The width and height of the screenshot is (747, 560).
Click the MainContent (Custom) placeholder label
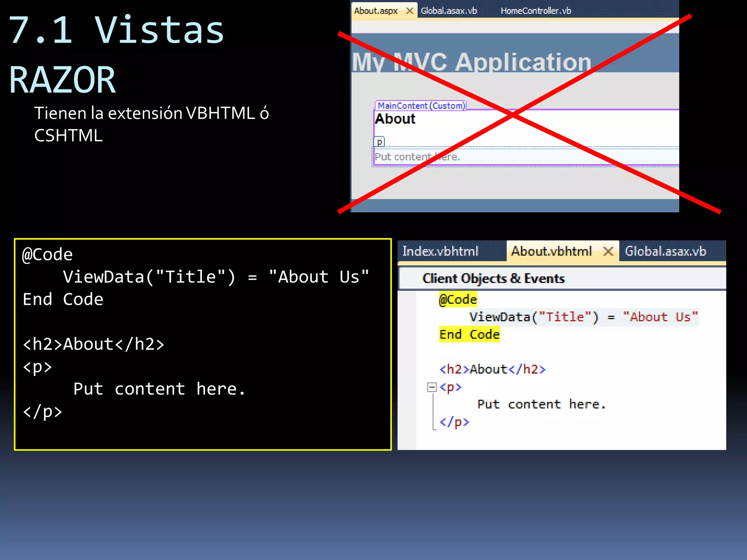click(421, 106)
